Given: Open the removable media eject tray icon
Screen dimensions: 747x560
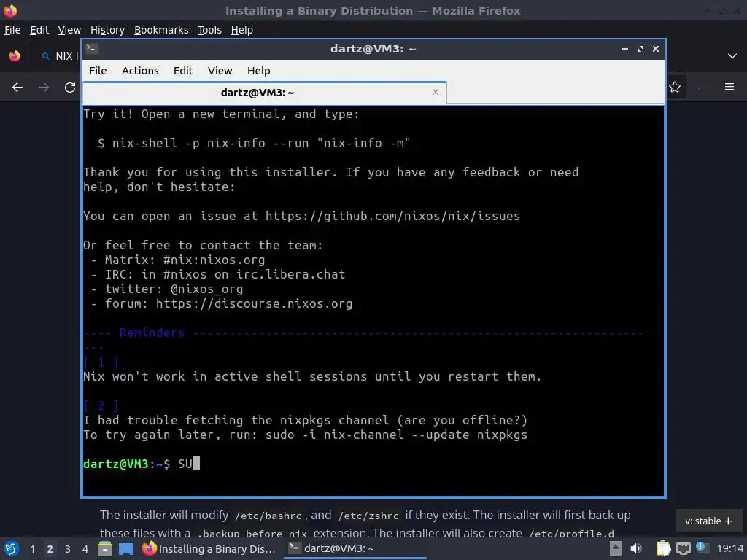Looking at the screenshot, I should (616, 548).
